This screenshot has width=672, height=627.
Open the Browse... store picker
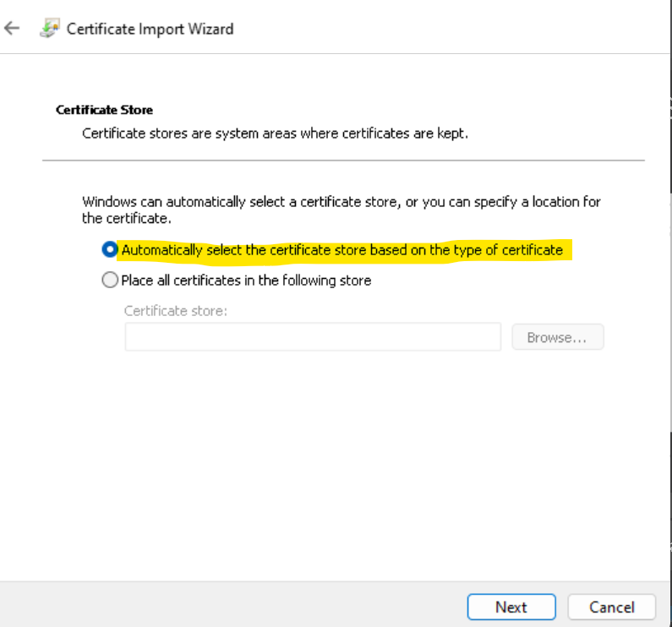tap(558, 337)
